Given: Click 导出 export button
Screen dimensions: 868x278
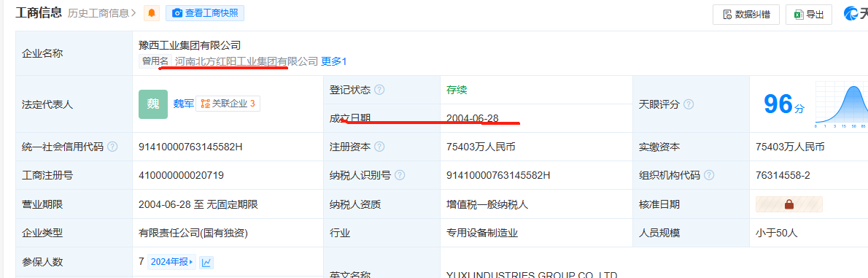Looking at the screenshot, I should tap(809, 15).
